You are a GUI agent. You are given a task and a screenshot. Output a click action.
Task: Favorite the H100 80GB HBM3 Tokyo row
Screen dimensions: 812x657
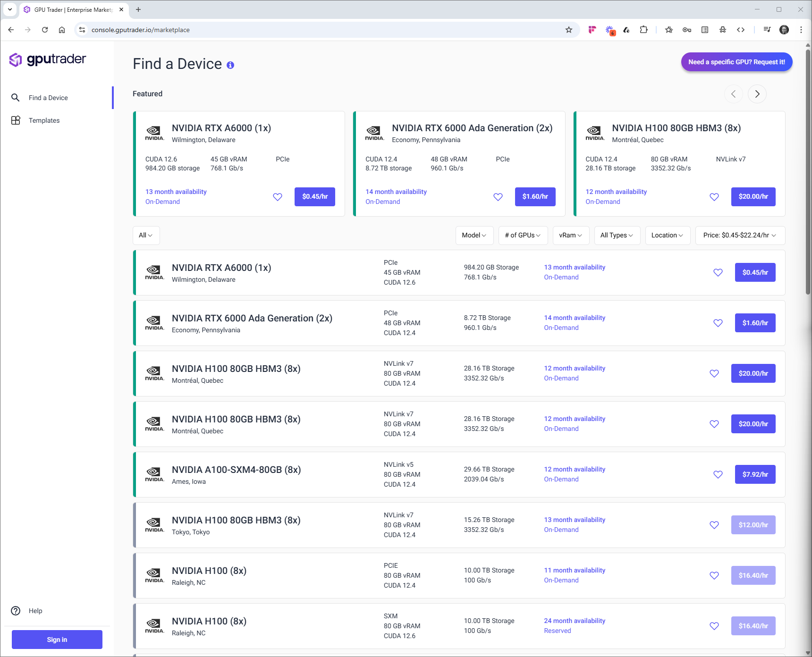coord(714,525)
